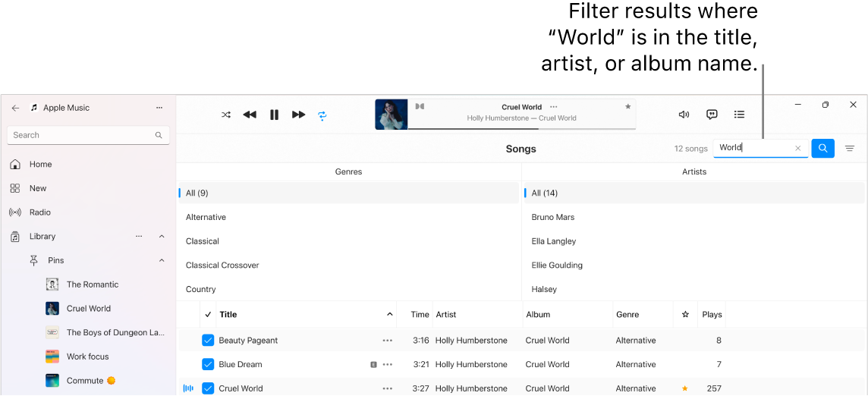Open the filter options menu icon
This screenshot has width=868, height=396.
850,149
